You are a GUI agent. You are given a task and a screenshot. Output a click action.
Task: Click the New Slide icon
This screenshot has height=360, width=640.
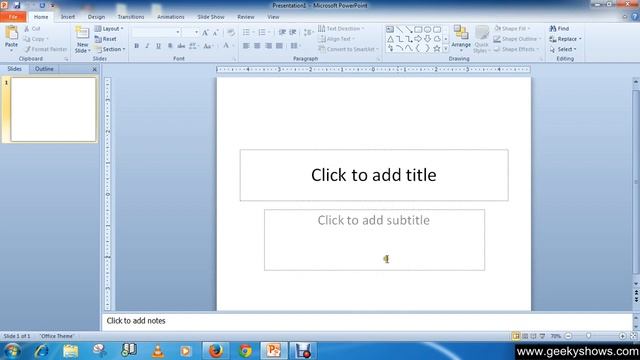click(x=82, y=33)
